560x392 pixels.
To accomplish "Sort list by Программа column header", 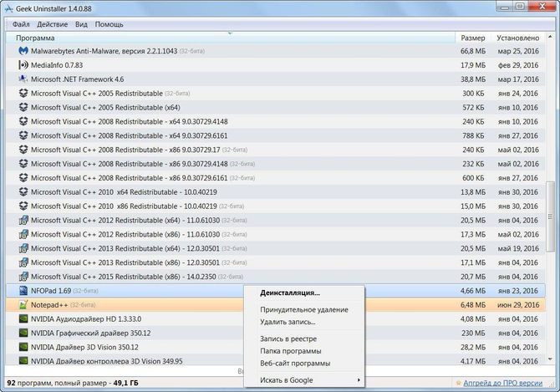I will click(x=231, y=38).
